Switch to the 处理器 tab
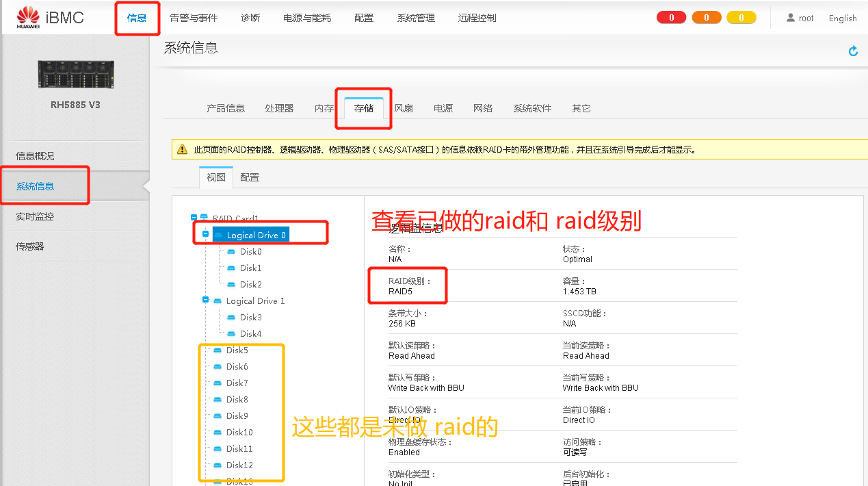Viewport: 868px width, 486px height. tap(279, 108)
